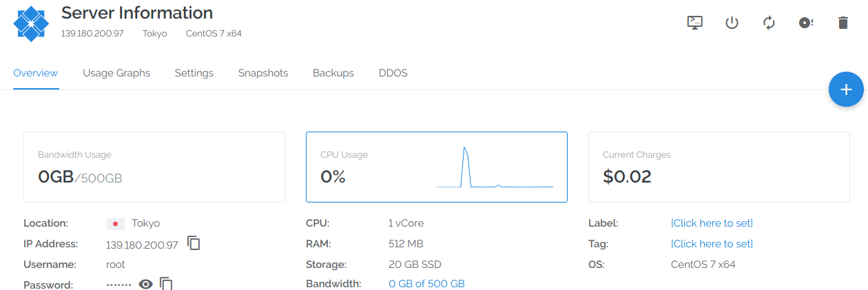Open the Snapshots tab
Viewport: 868px width, 290px height.
263,73
